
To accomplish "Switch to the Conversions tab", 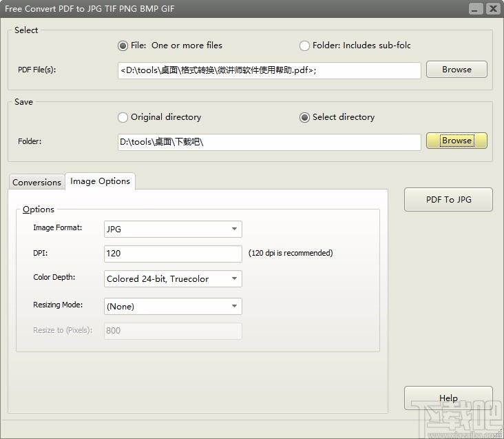I will click(36, 183).
